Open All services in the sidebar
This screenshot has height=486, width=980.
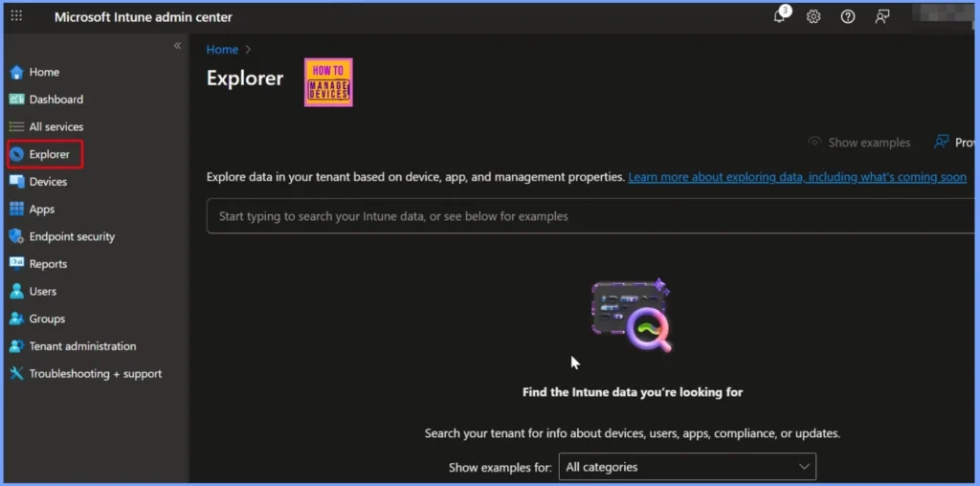click(x=56, y=127)
